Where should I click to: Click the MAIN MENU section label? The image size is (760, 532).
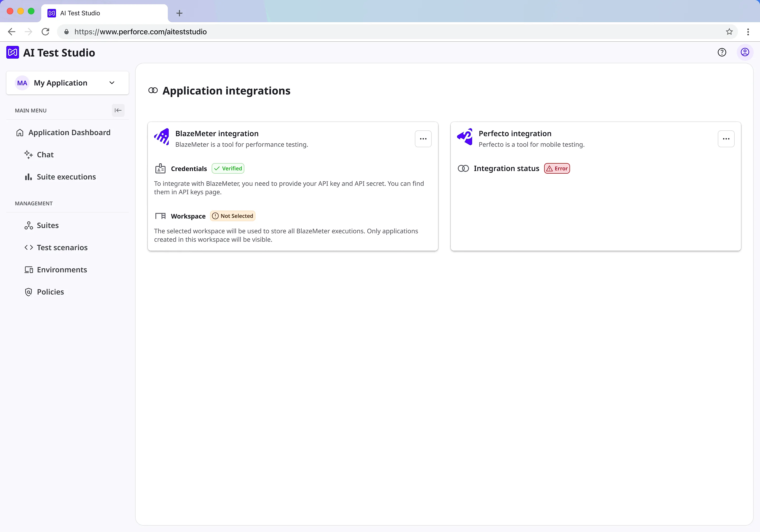[x=30, y=111]
